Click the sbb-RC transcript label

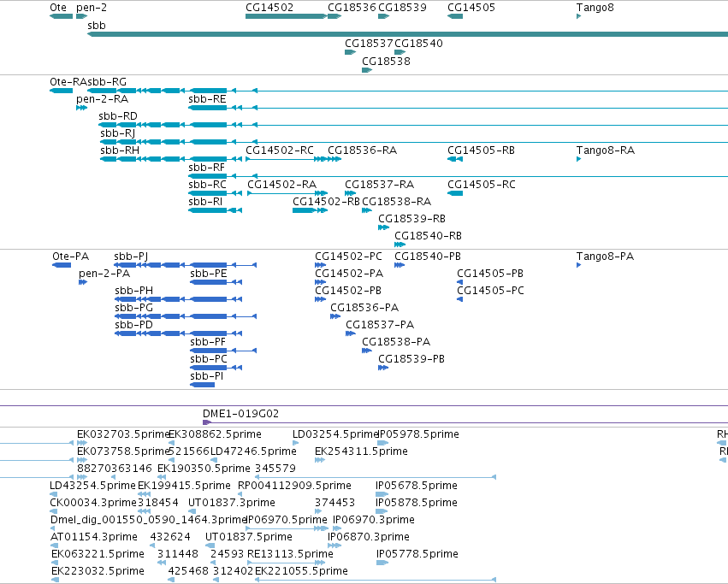coord(208,185)
